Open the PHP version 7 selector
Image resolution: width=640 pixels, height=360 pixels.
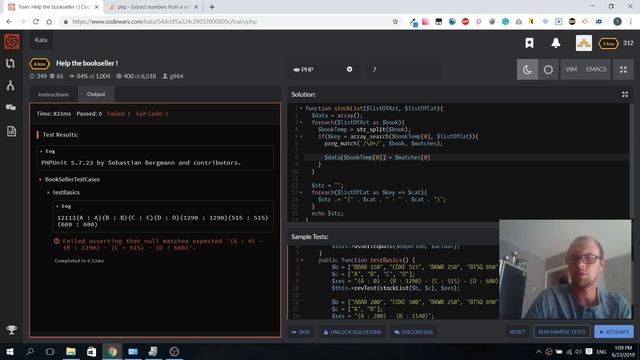coord(403,69)
